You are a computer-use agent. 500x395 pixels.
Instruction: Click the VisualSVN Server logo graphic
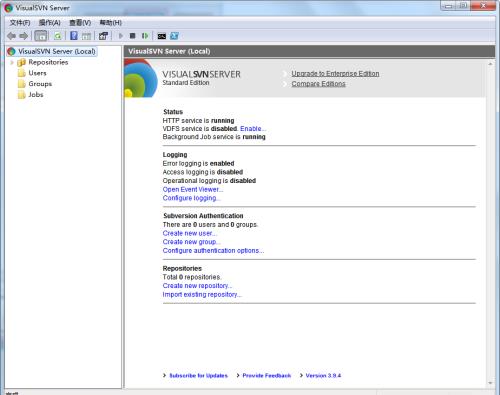141,78
